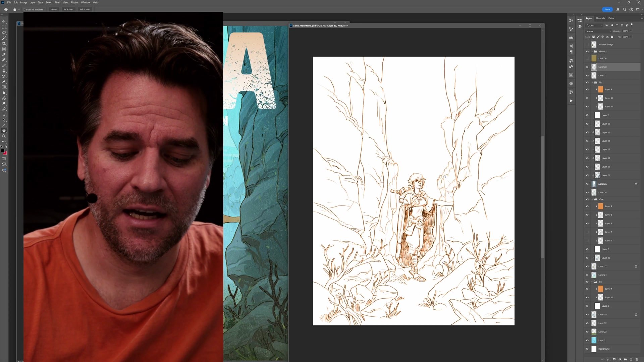Select the Lasso tool
644x362 pixels.
pyautogui.click(x=4, y=33)
